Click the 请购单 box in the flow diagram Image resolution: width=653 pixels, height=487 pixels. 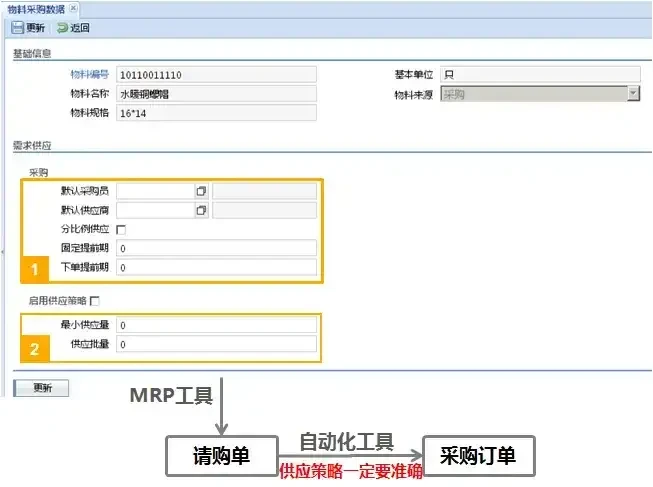click(x=222, y=456)
